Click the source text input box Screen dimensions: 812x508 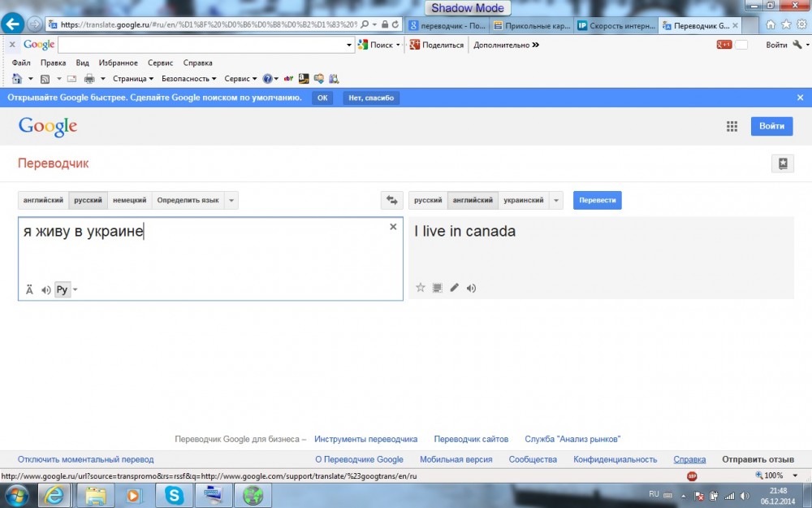click(x=210, y=258)
